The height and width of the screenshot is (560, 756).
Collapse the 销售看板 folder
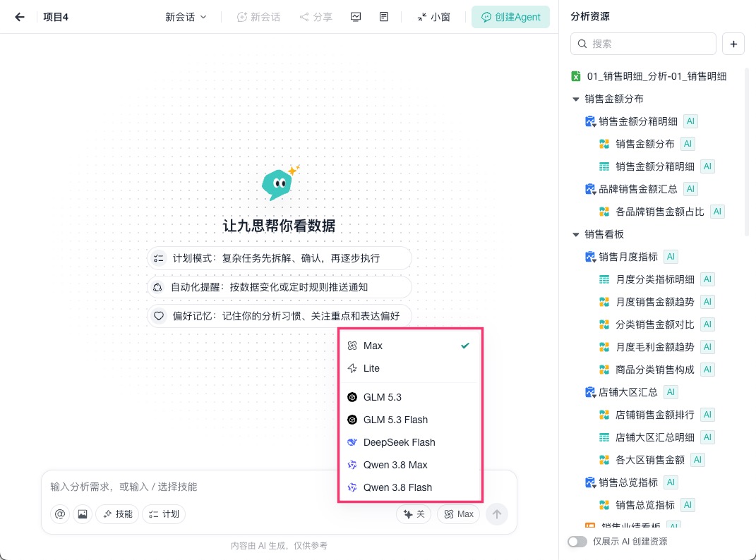pos(576,235)
